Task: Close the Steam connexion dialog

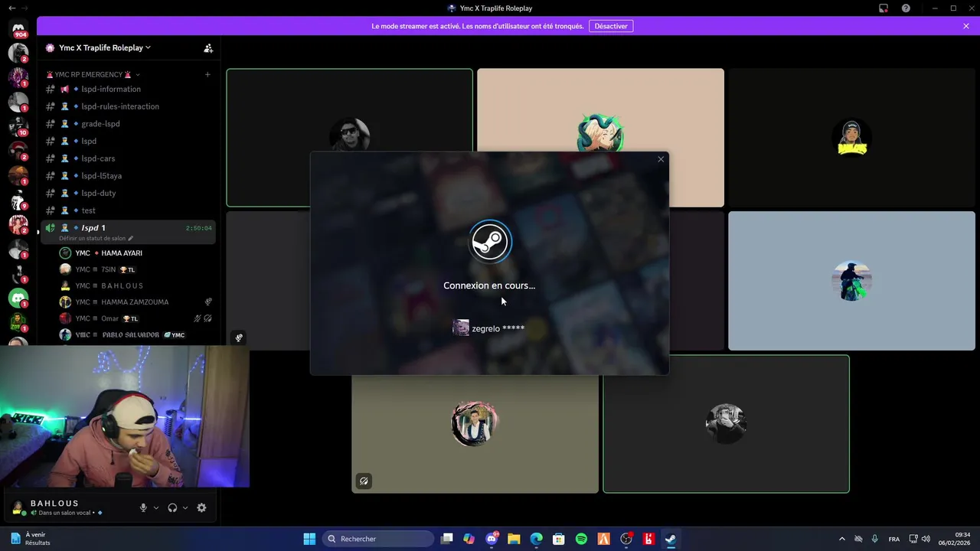Action: tap(661, 159)
